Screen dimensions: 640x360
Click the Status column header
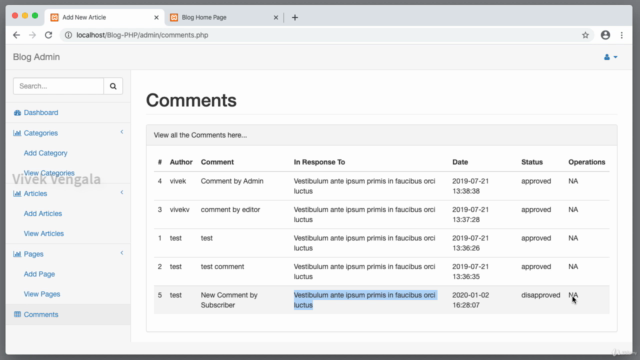[532, 162]
